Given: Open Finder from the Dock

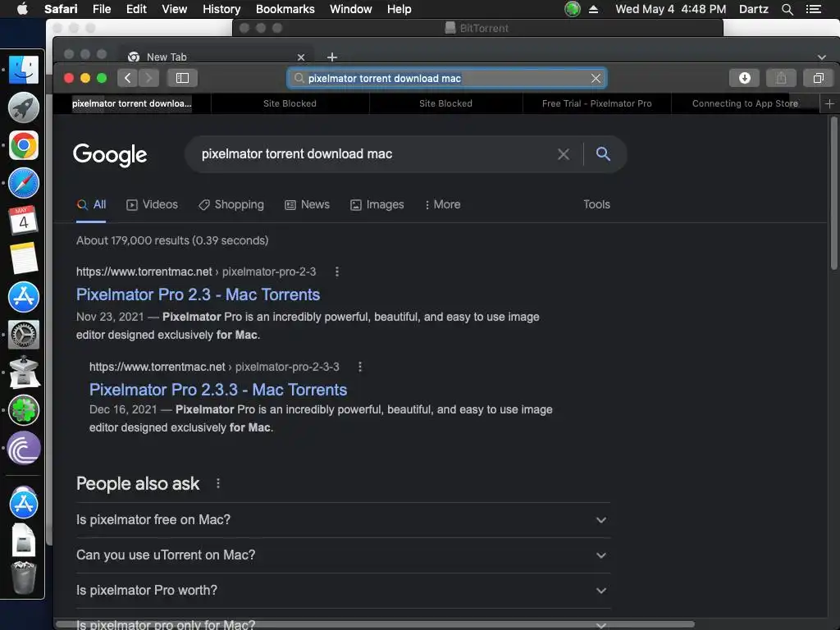Looking at the screenshot, I should [x=24, y=70].
